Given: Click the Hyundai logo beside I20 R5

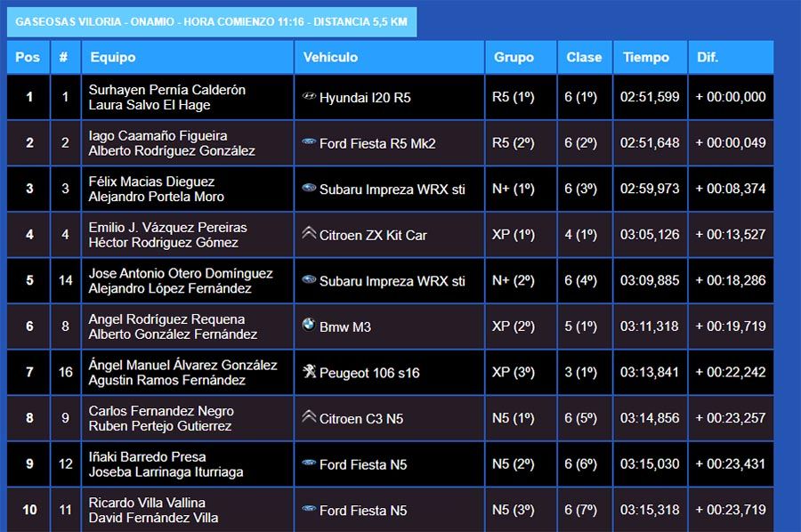Looking at the screenshot, I should [x=309, y=96].
